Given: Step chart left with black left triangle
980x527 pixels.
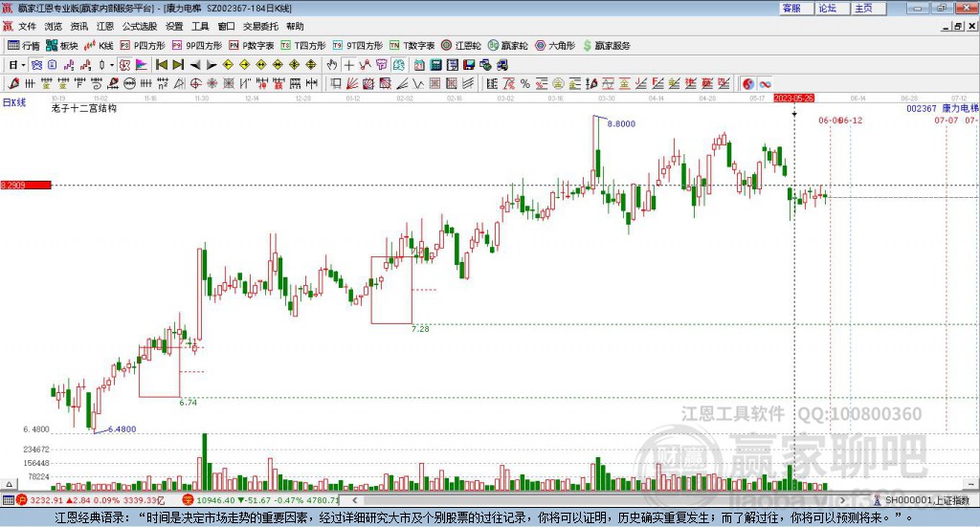Looking at the screenshot, I should click(195, 65).
